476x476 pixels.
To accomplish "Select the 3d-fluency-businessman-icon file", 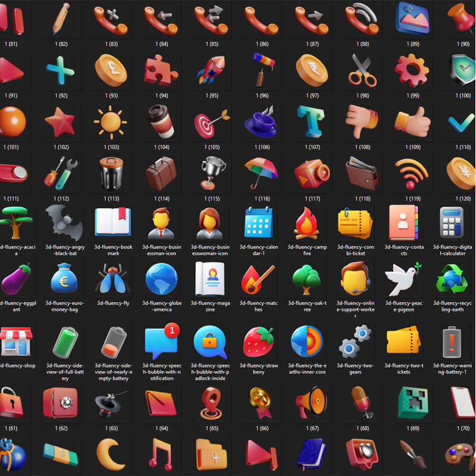I will click(x=161, y=224).
